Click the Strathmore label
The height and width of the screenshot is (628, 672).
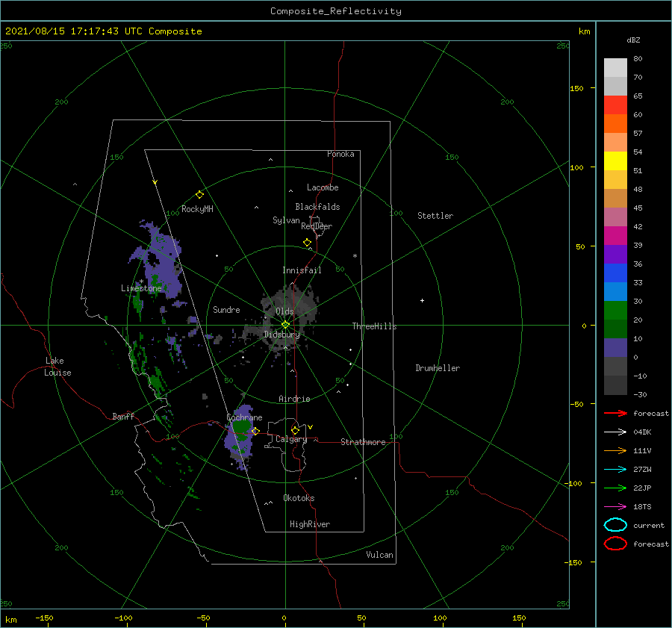[363, 442]
